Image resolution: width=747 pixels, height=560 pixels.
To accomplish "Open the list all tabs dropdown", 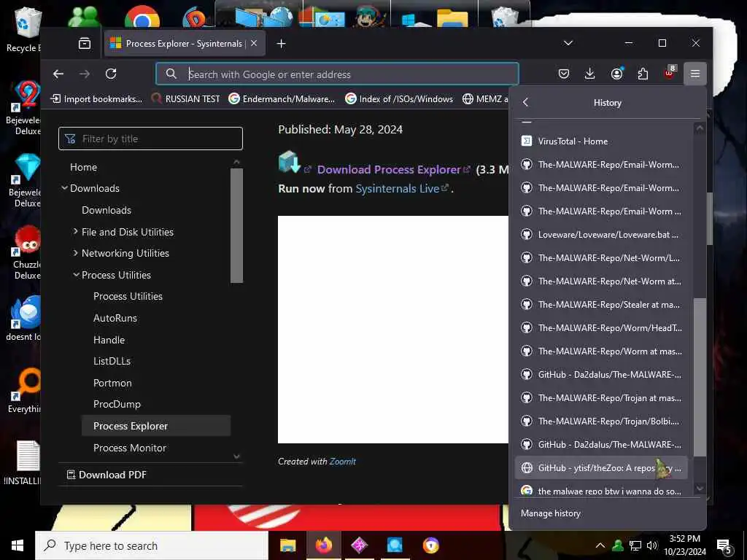I will [568, 43].
